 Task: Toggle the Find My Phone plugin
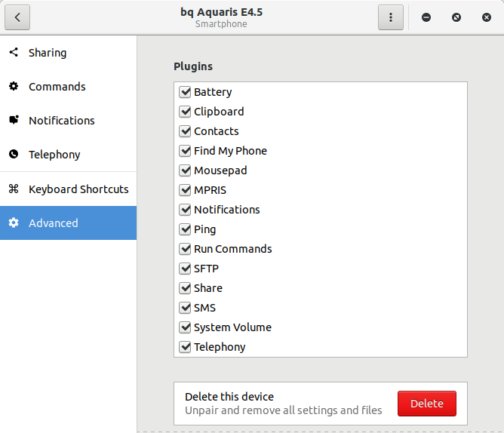[x=185, y=151]
